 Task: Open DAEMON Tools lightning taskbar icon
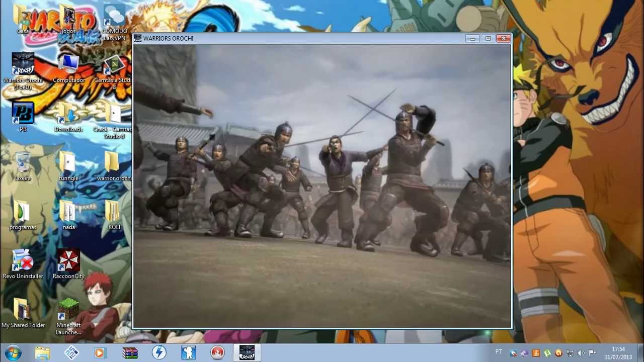(159, 353)
